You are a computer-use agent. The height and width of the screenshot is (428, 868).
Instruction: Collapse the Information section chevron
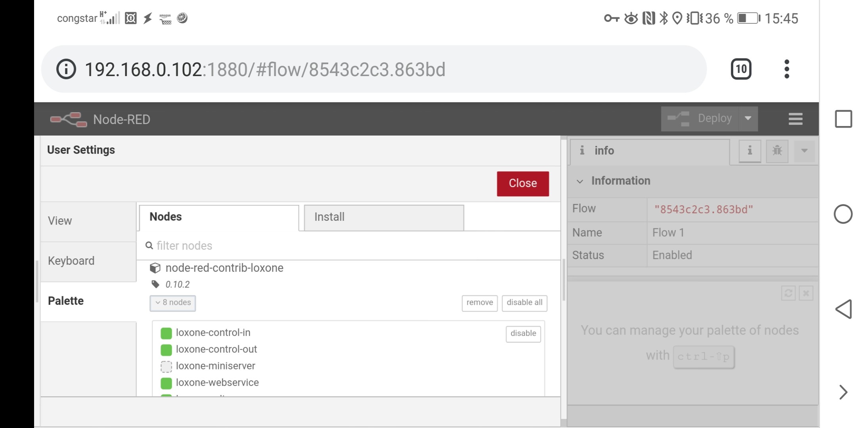click(580, 181)
